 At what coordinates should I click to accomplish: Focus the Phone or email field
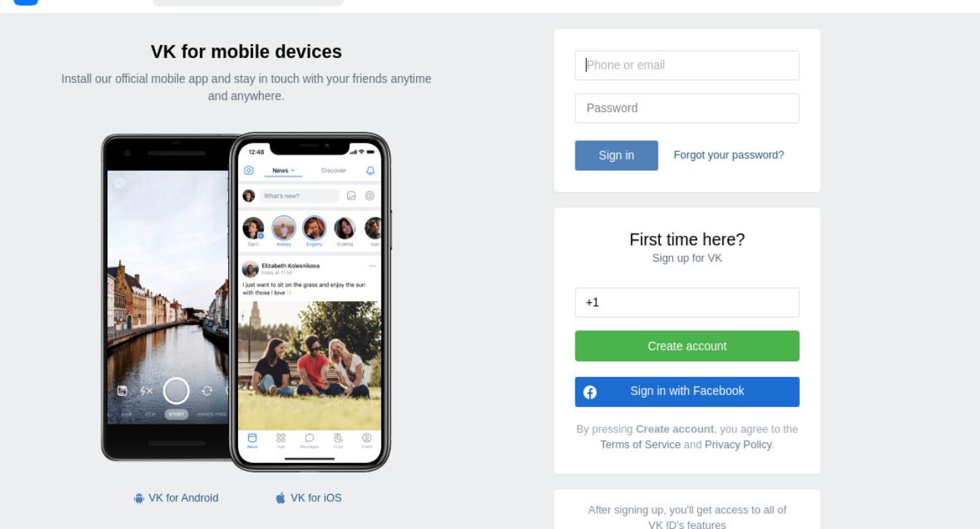pos(687,65)
